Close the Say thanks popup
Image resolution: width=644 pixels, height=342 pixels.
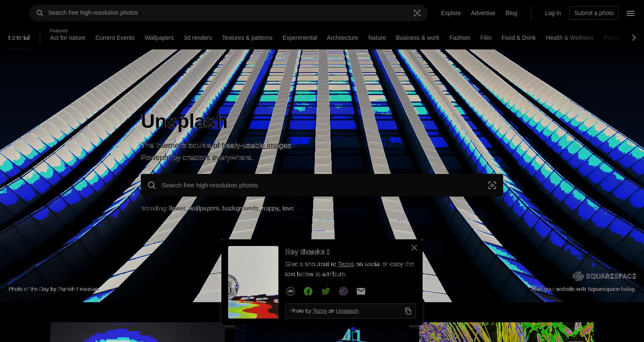click(414, 248)
